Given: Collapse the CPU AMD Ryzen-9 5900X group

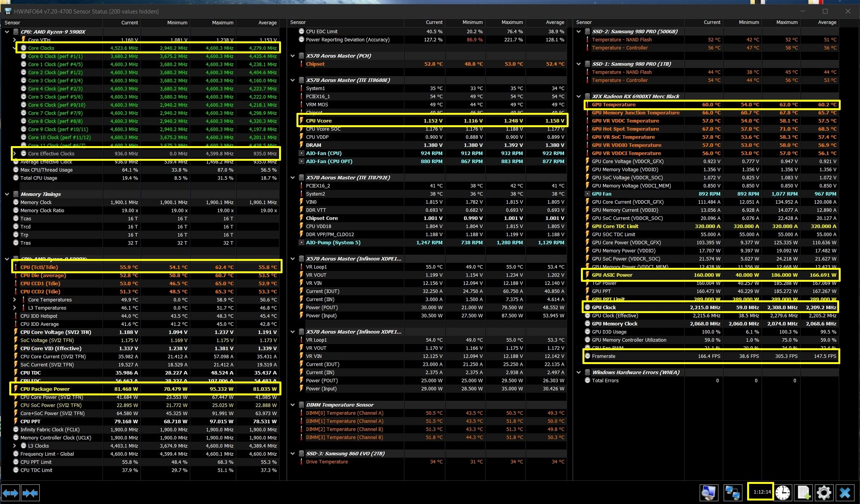Looking at the screenshot, I should pyautogui.click(x=7, y=32).
